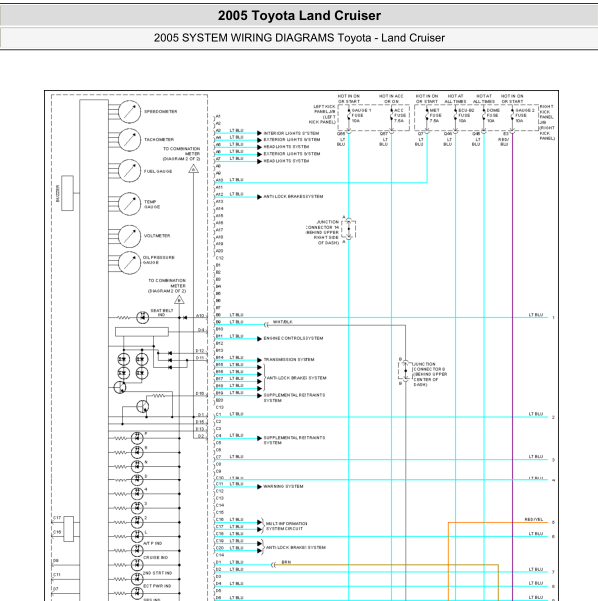Click the triangle B reference marker

pyautogui.click(x=179, y=299)
